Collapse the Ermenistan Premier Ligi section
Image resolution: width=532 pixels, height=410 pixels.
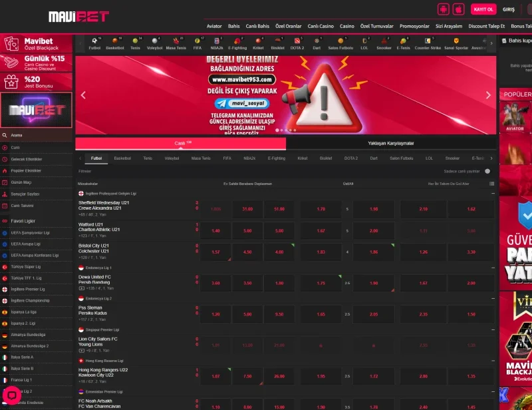pyautogui.click(x=493, y=391)
